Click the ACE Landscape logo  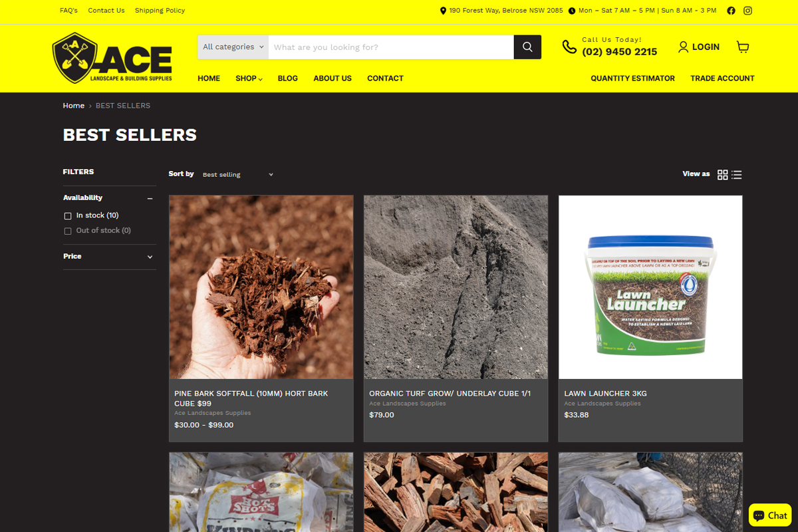point(112,58)
